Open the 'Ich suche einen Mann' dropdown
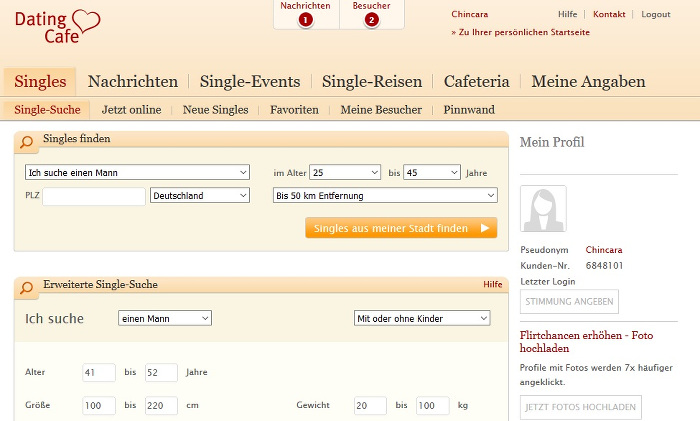 [x=138, y=172]
